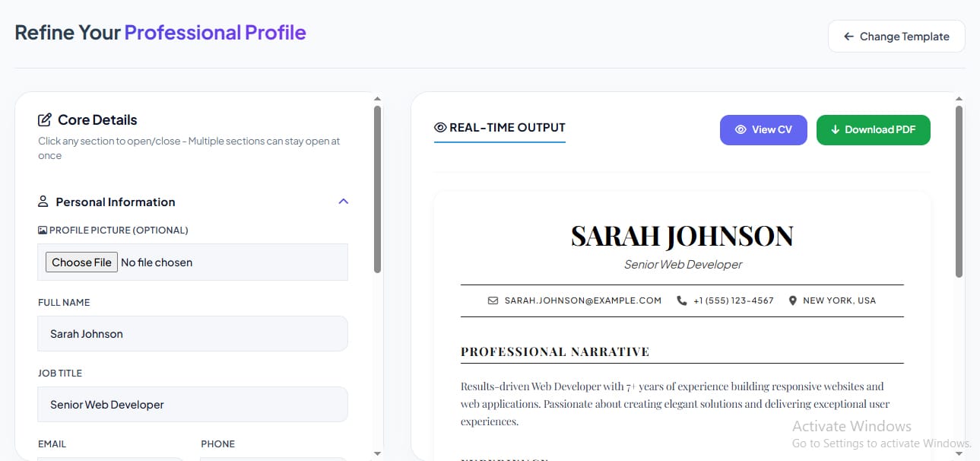The width and height of the screenshot is (980, 461).
Task: Click the Core Details heading text
Action: (x=97, y=119)
